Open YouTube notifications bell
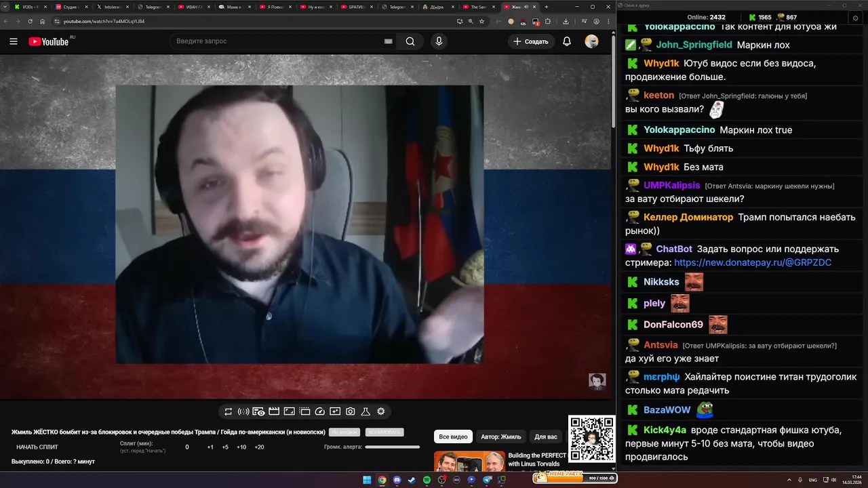The height and width of the screenshot is (488, 868). pyautogui.click(x=567, y=41)
